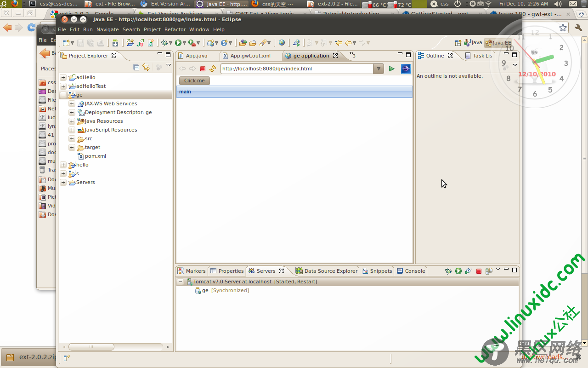Open the File menu in Eclipse
This screenshot has height=368, width=588.
62,29
